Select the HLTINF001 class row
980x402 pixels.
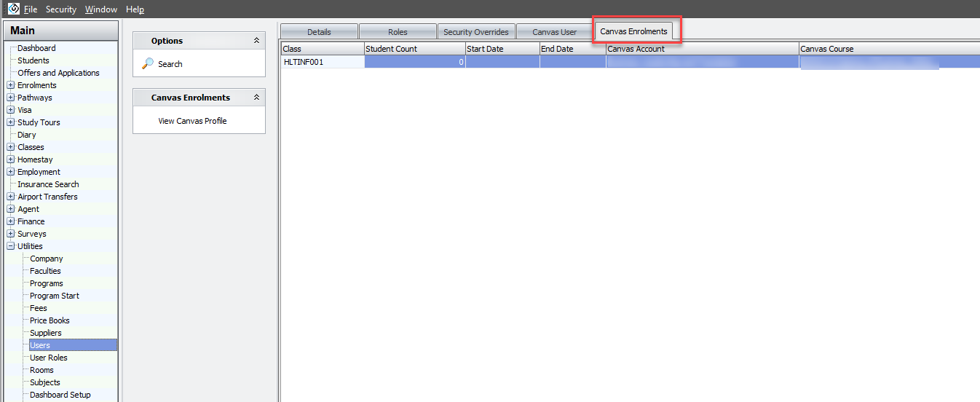point(322,62)
